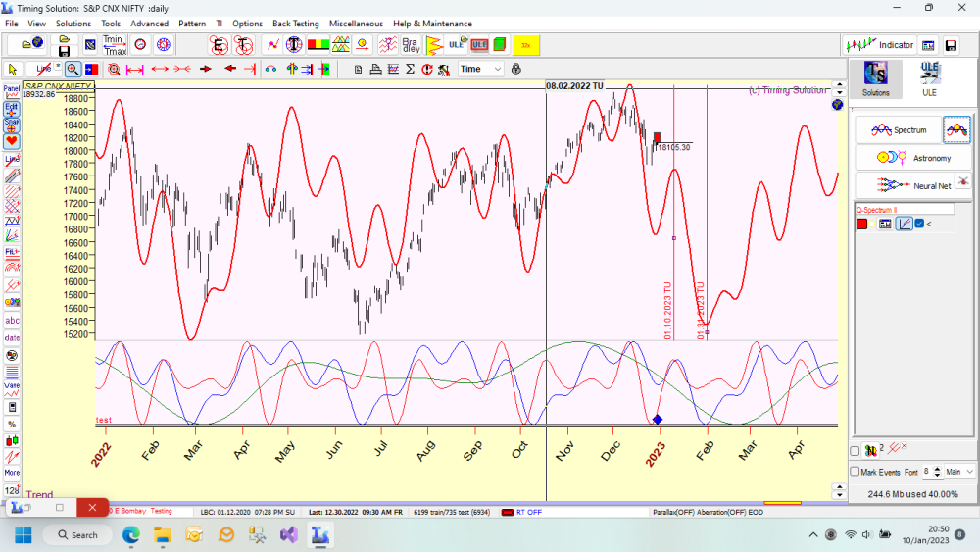980x552 pixels.
Task: Click the 'More' tools sidebar button
Action: click(12, 472)
